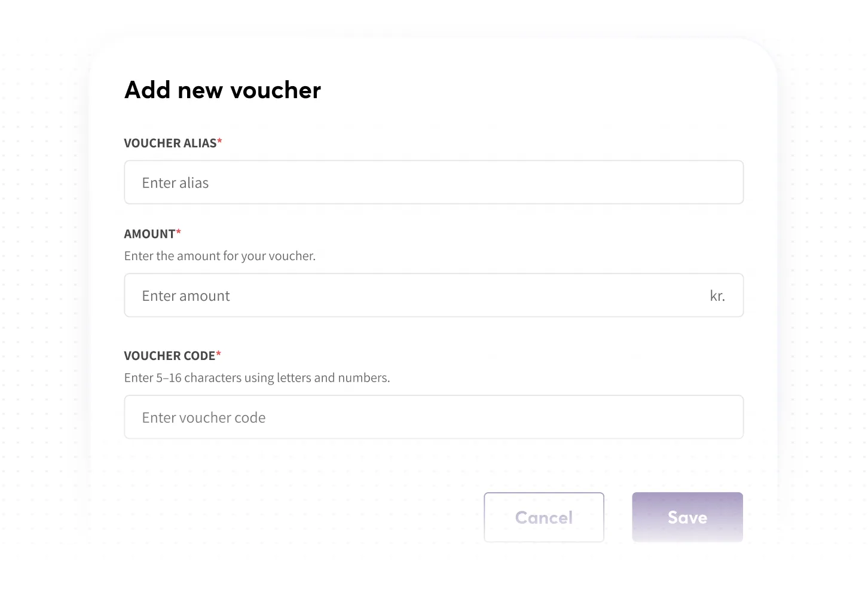The width and height of the screenshot is (868, 598).
Task: Click the VOUCHER ALIAS field label
Action: point(170,143)
